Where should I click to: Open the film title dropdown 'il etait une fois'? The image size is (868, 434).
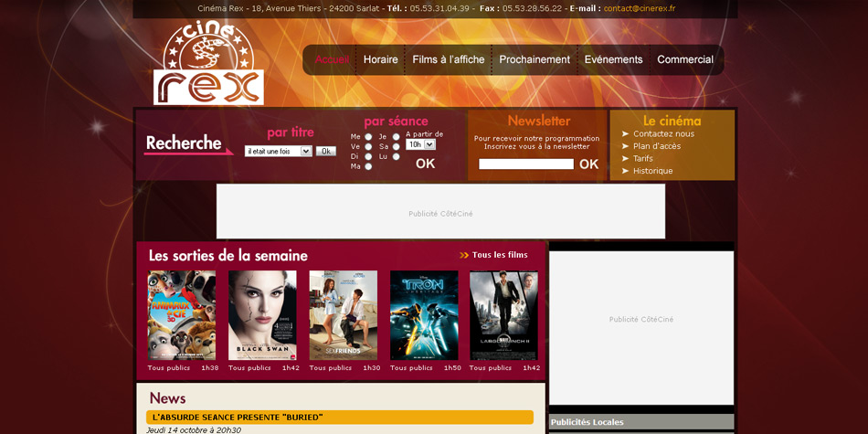[279, 151]
